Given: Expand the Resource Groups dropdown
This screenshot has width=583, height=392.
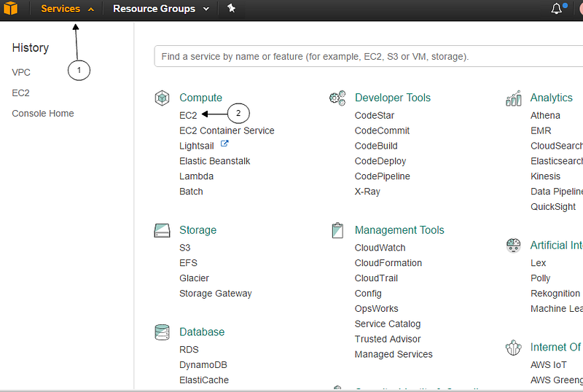Looking at the screenshot, I should click(161, 9).
